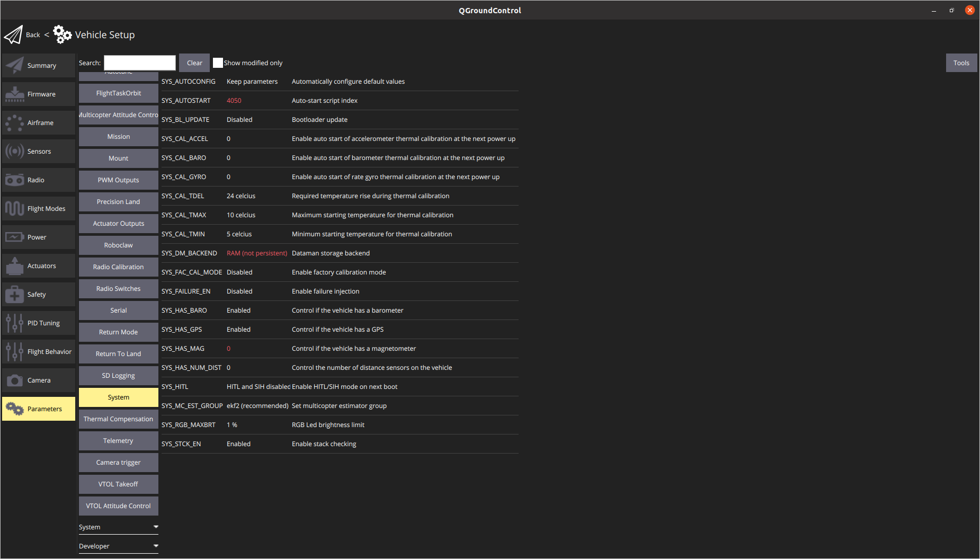The height and width of the screenshot is (559, 980).
Task: Click the PID Tuning sliders icon
Action: click(x=14, y=323)
